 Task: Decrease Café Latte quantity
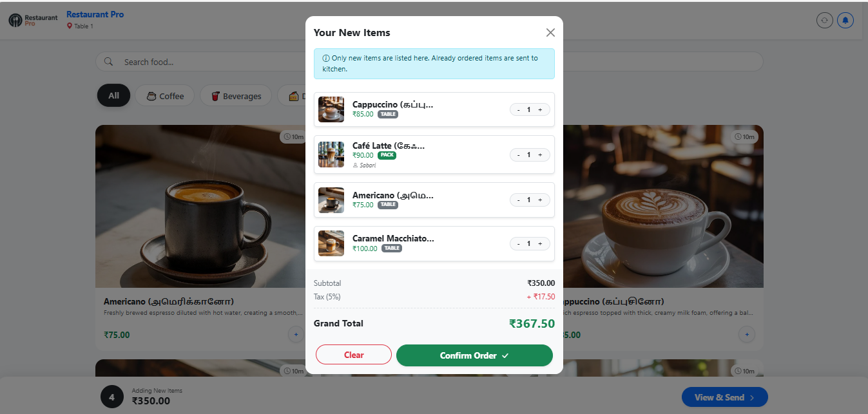tap(518, 155)
